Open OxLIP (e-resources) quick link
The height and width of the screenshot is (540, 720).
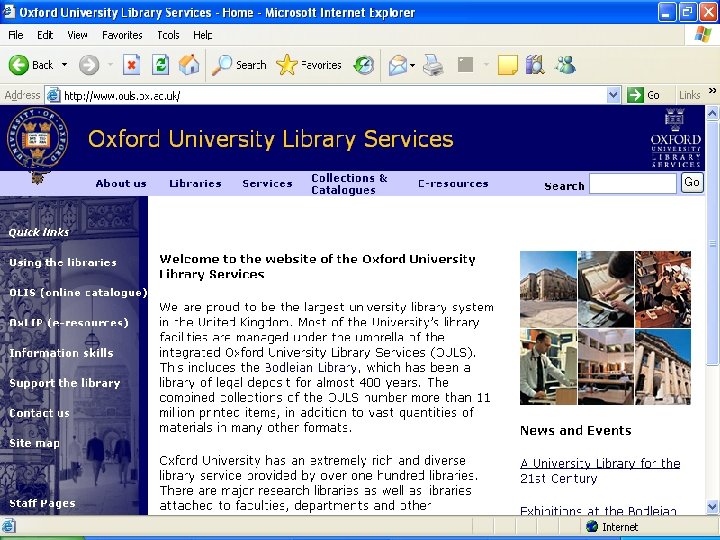click(69, 323)
